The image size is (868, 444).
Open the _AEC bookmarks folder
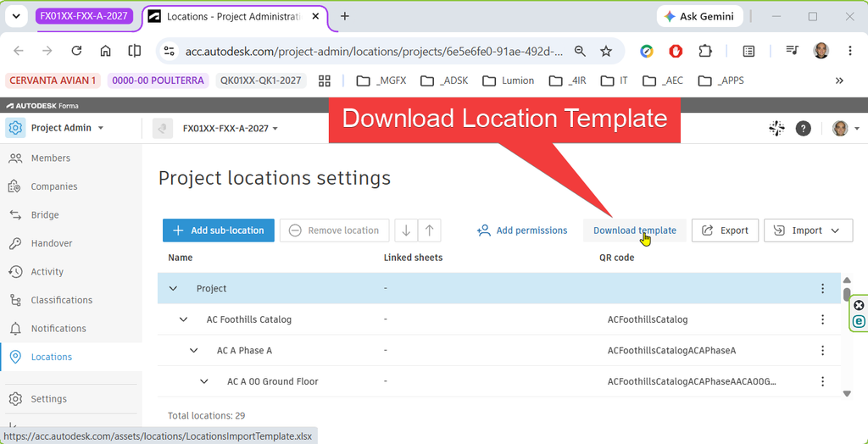[x=663, y=80]
